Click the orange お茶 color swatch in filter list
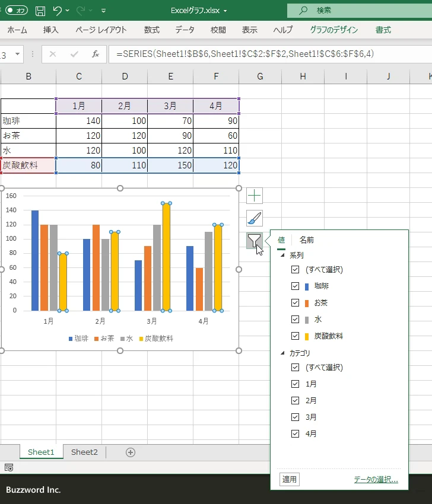The image size is (432, 504). 307,304
